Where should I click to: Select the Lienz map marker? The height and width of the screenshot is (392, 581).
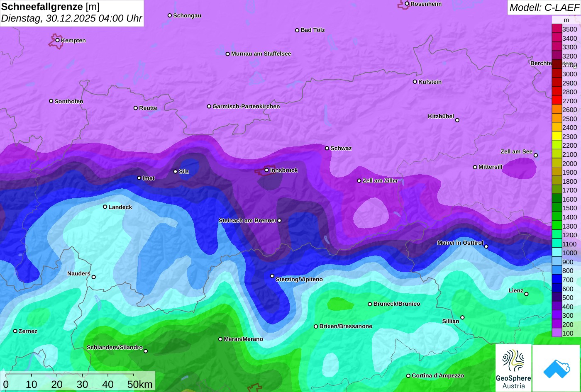point(526,294)
